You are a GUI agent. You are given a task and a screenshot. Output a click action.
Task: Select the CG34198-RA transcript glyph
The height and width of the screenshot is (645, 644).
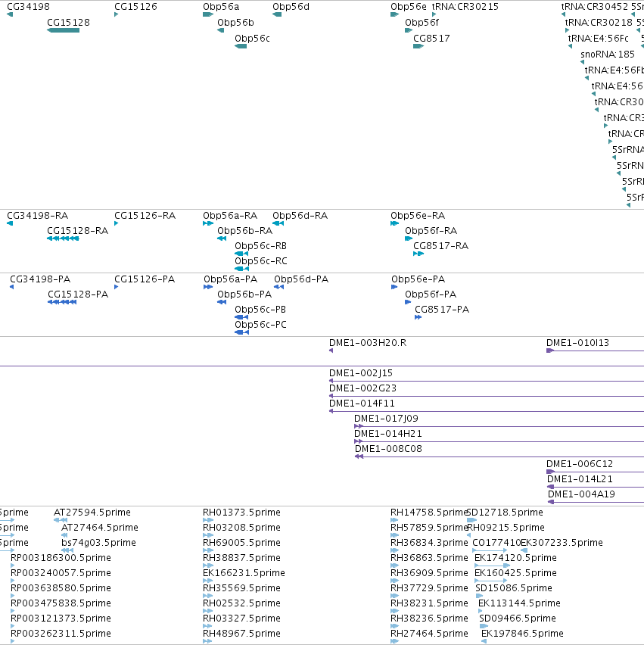tap(10, 223)
